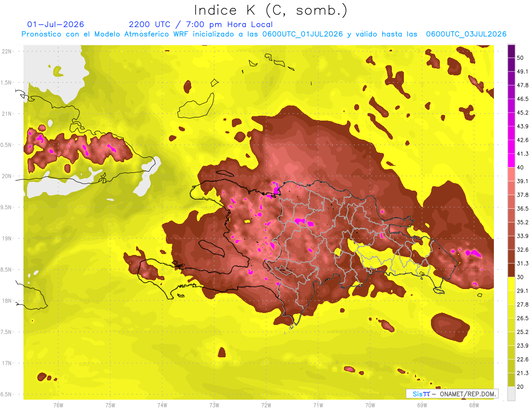
Task: Click the colorbar value 27.8
Action: click(522, 305)
